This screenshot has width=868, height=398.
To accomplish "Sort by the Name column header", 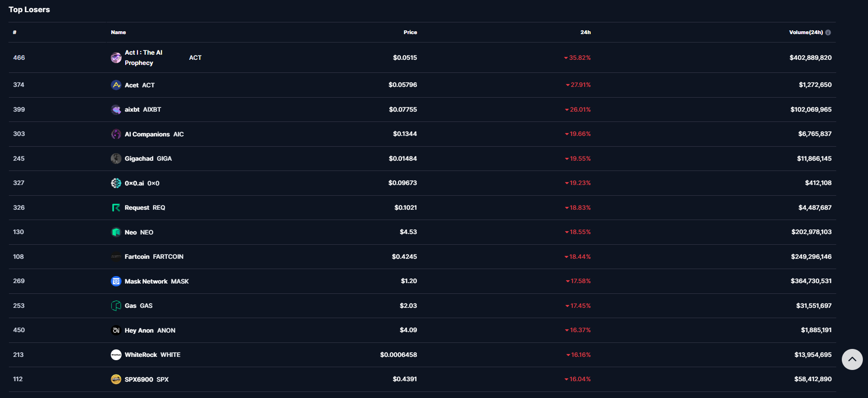I will [118, 33].
